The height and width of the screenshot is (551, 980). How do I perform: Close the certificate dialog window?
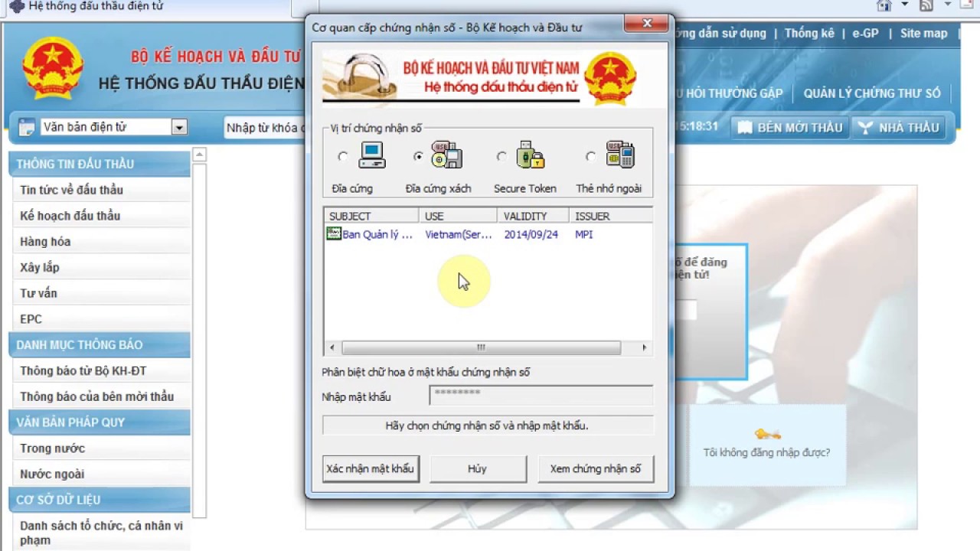(x=647, y=24)
